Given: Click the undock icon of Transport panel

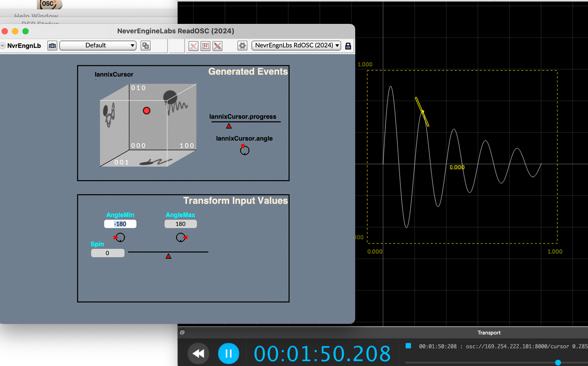Looking at the screenshot, I should (182, 333).
